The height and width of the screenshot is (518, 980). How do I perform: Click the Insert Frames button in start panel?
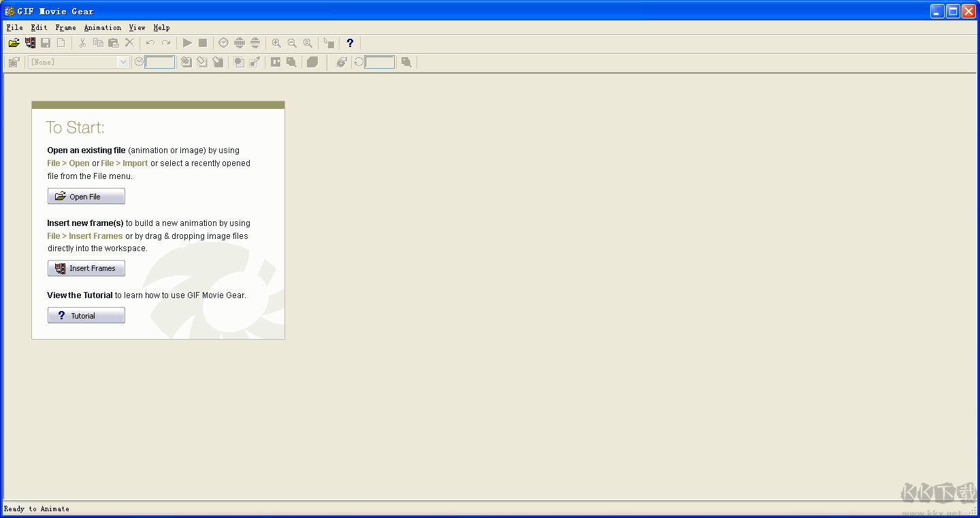[86, 268]
